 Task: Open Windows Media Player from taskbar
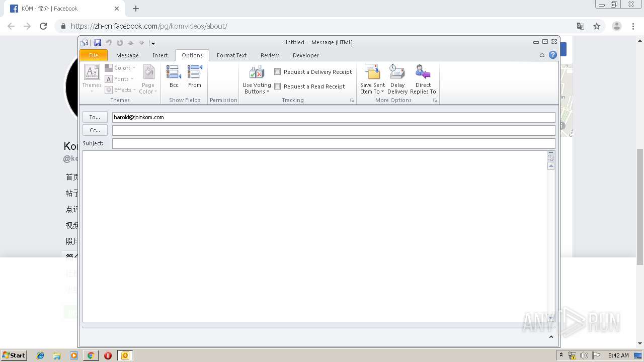74,355
